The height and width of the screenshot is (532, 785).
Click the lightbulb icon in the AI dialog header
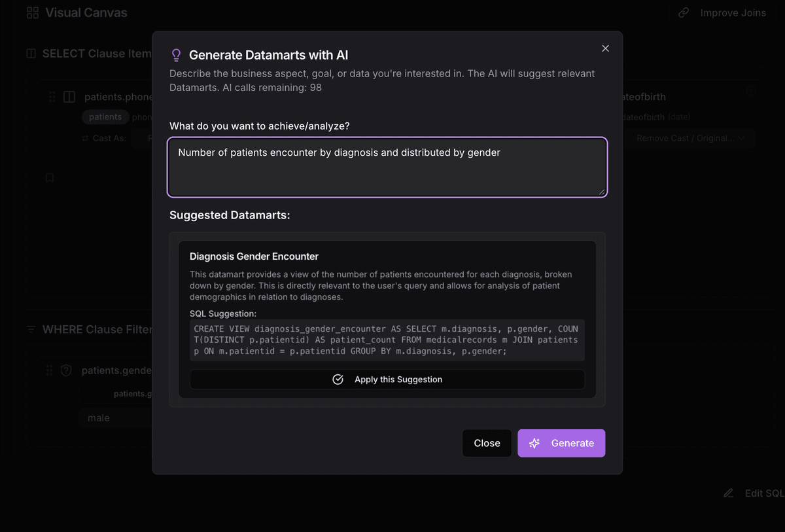click(x=175, y=55)
